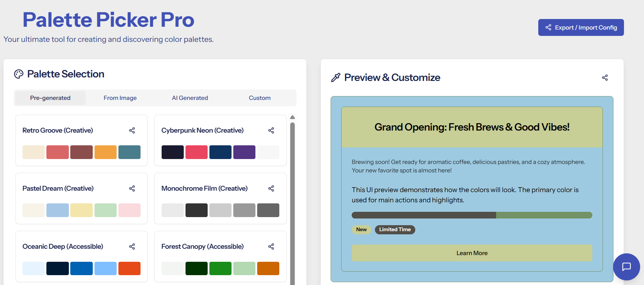
Task: Click the preview progress bar
Action: (x=472, y=215)
